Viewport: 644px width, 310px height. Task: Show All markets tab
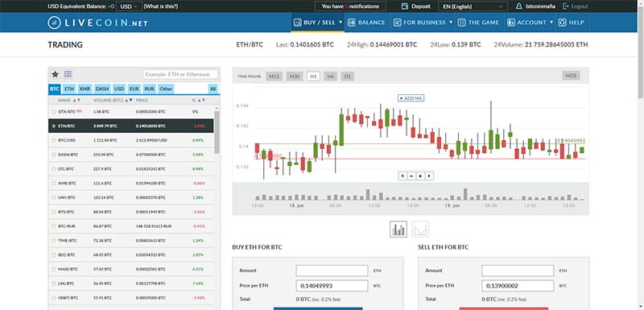click(213, 89)
